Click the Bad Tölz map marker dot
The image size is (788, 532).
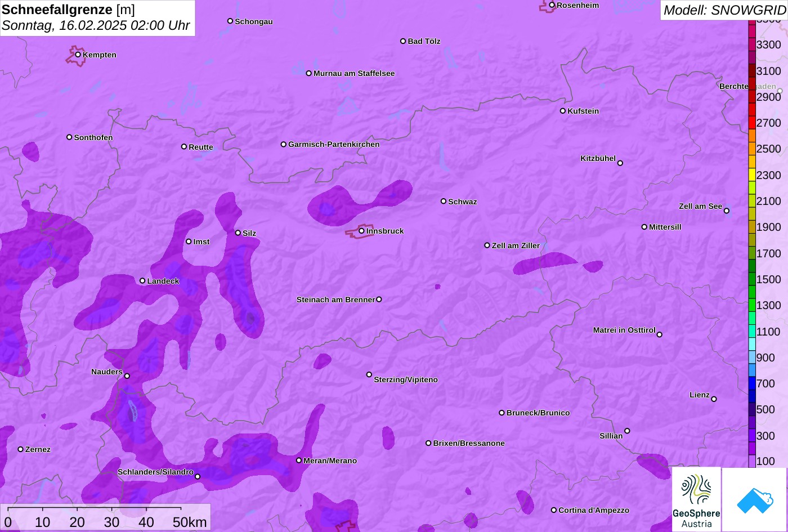point(403,41)
